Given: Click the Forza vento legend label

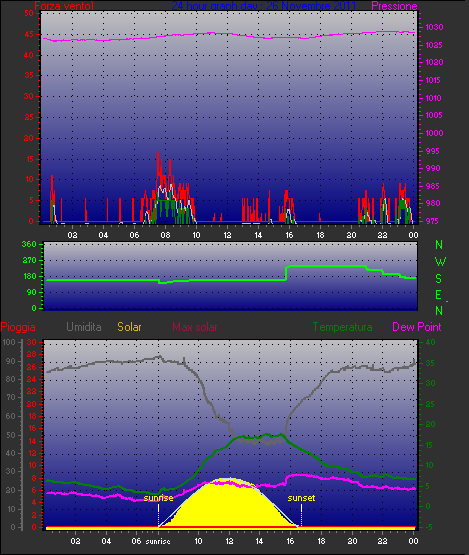Looking at the screenshot, I should [64, 6].
